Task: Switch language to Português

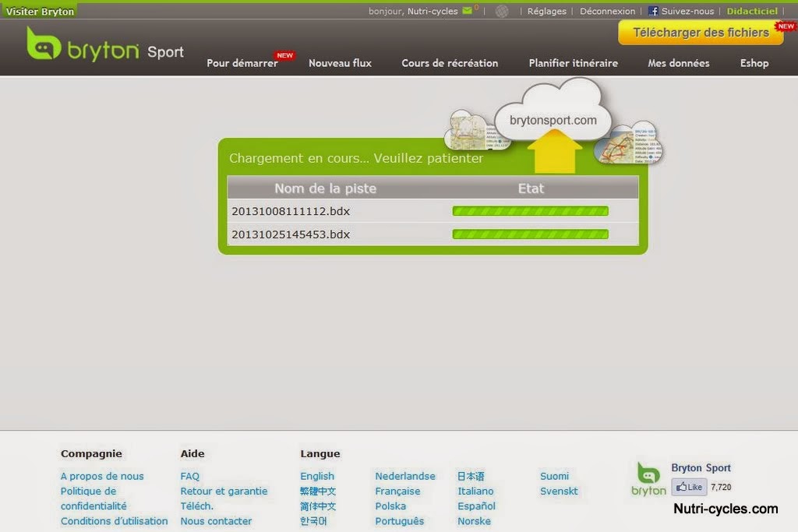Action: pyautogui.click(x=399, y=521)
